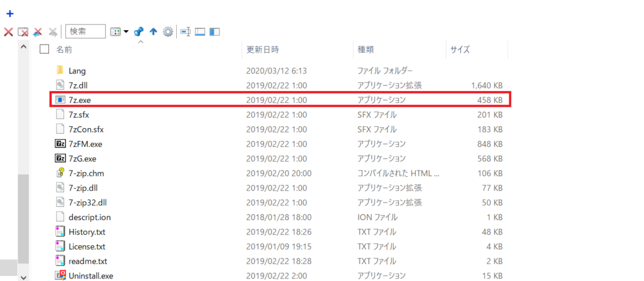644x281 pixels.
Task: Select the 7z.sfx file name
Action: [79, 114]
